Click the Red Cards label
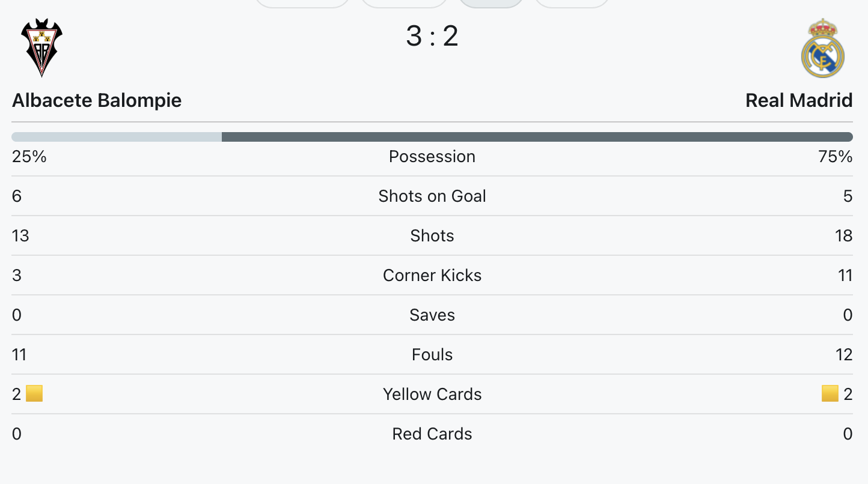 tap(432, 434)
